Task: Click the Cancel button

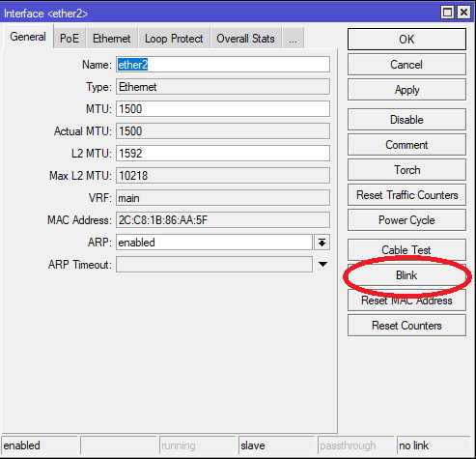Action: [x=406, y=65]
